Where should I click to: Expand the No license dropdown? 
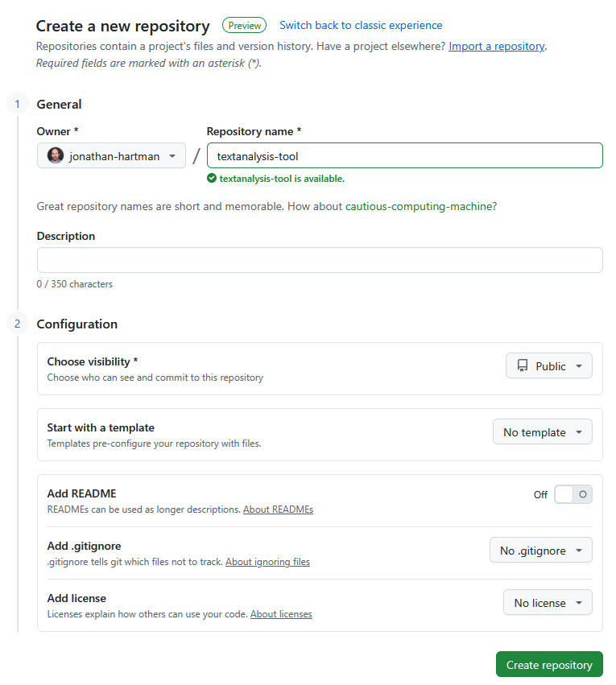point(548,603)
